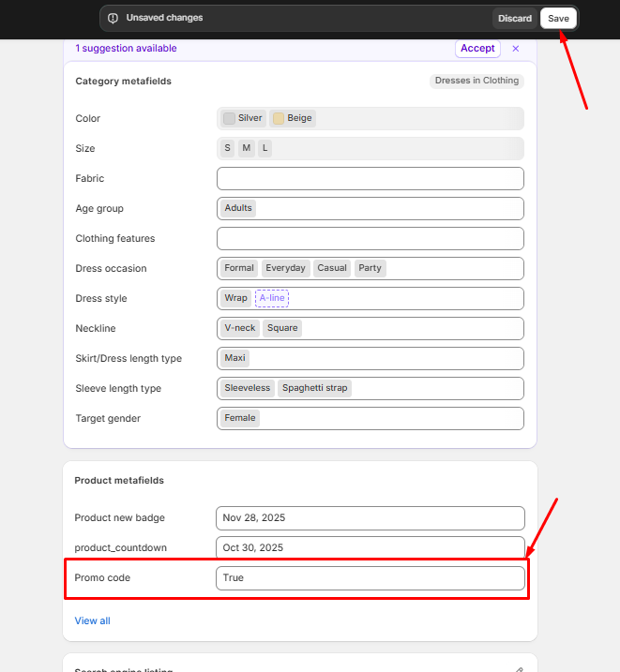This screenshot has height=672, width=620.
Task: Open the product_countdown date field
Action: pos(370,548)
